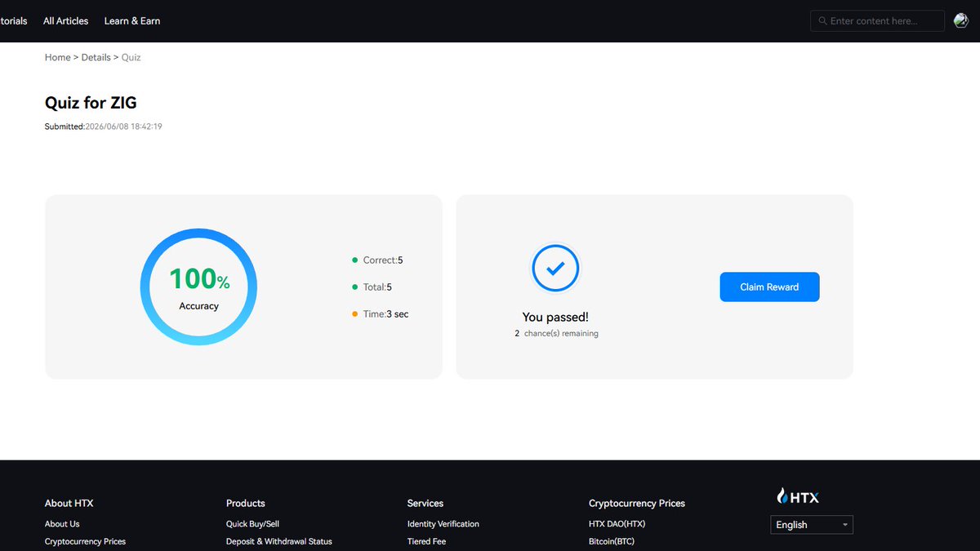Viewport: 980px width, 551px height.
Task: Click the Services footer heading
Action: (425, 503)
